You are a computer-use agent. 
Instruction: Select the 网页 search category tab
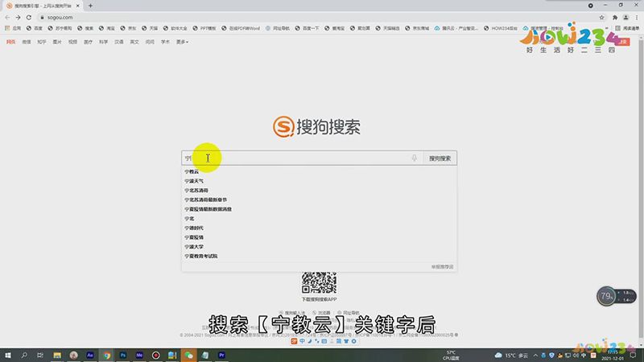(10, 42)
